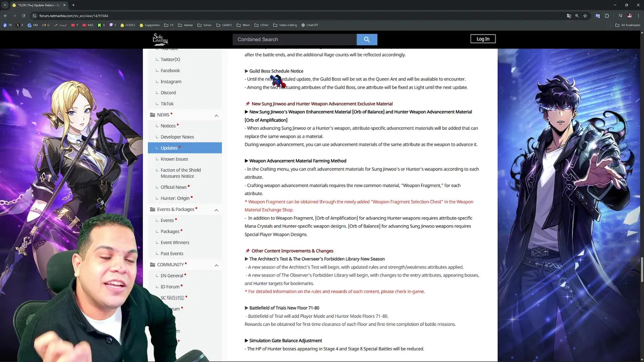Open the FB Facebook bookmark
Image resolution: width=644 pixels, height=362 pixels.
(x=8, y=25)
